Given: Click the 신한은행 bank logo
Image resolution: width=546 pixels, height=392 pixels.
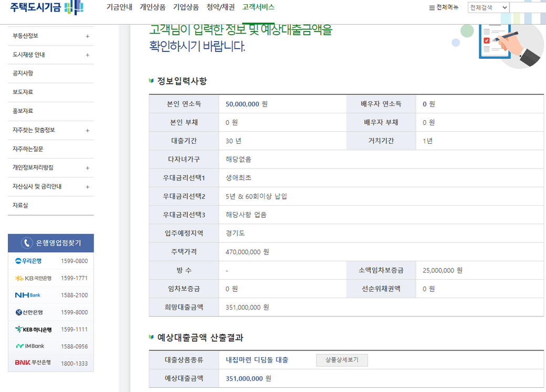Looking at the screenshot, I should 29,312.
